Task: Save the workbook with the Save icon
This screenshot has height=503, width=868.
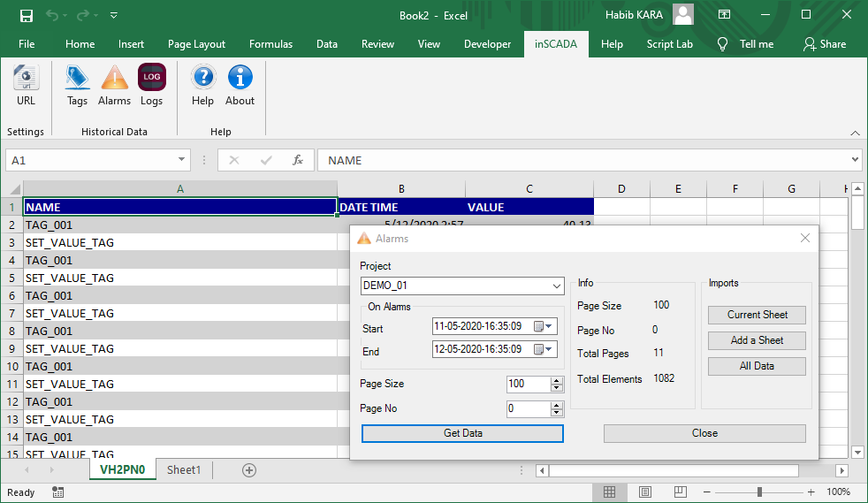Action: pos(26,16)
